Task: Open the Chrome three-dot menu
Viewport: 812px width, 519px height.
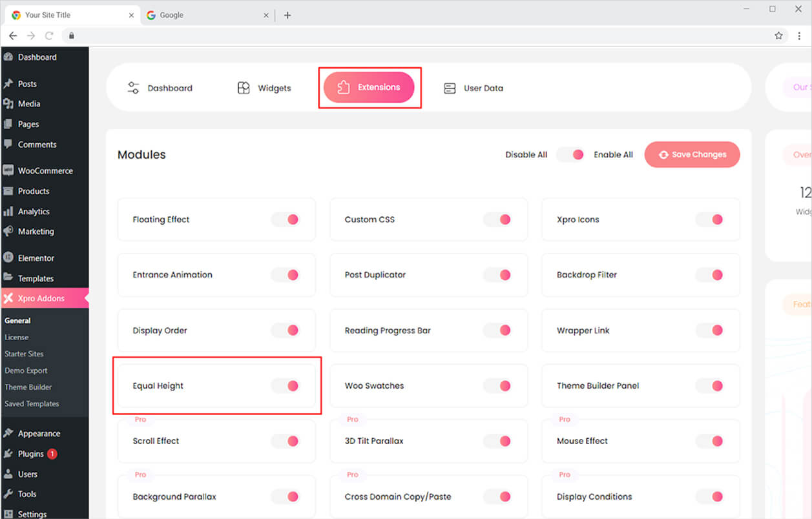Action: (x=799, y=36)
